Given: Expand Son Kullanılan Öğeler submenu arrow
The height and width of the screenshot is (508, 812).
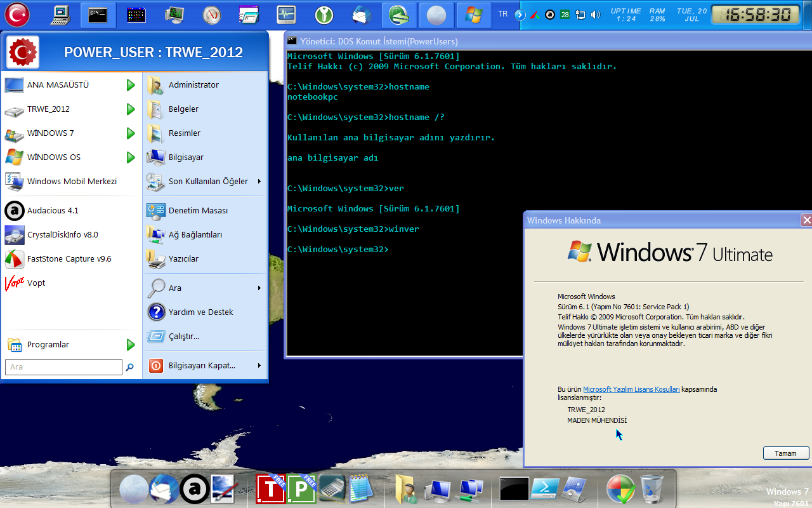Looking at the screenshot, I should [259, 182].
